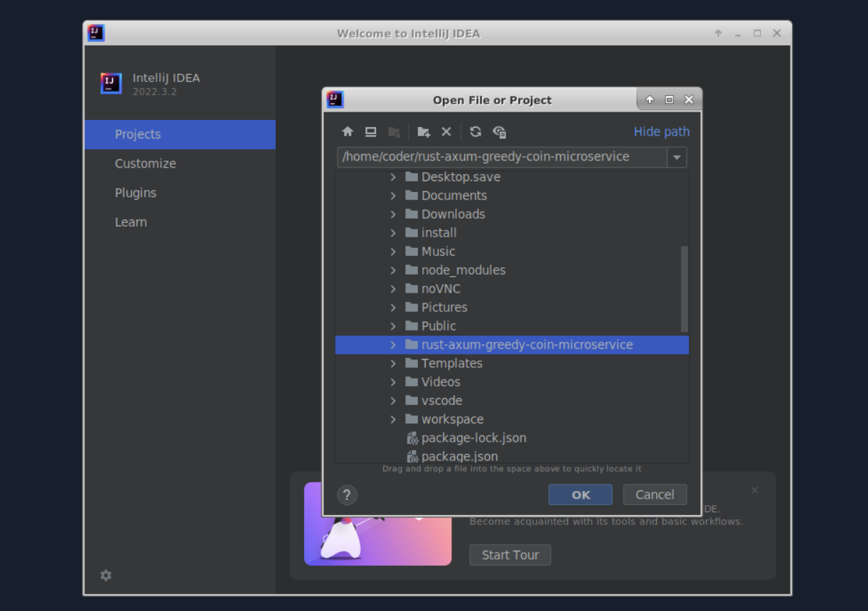868x611 pixels.
Task: Select the install folder name
Action: pyautogui.click(x=439, y=232)
